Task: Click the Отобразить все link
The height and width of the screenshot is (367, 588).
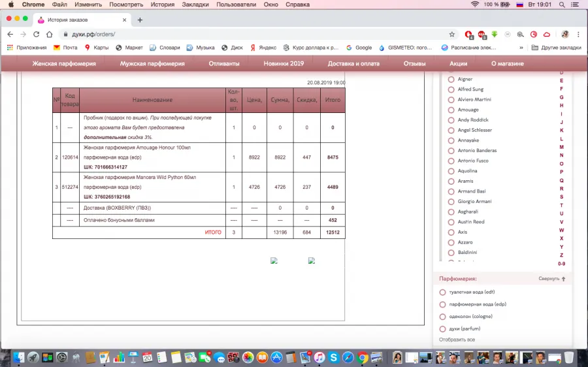Action: point(457,340)
